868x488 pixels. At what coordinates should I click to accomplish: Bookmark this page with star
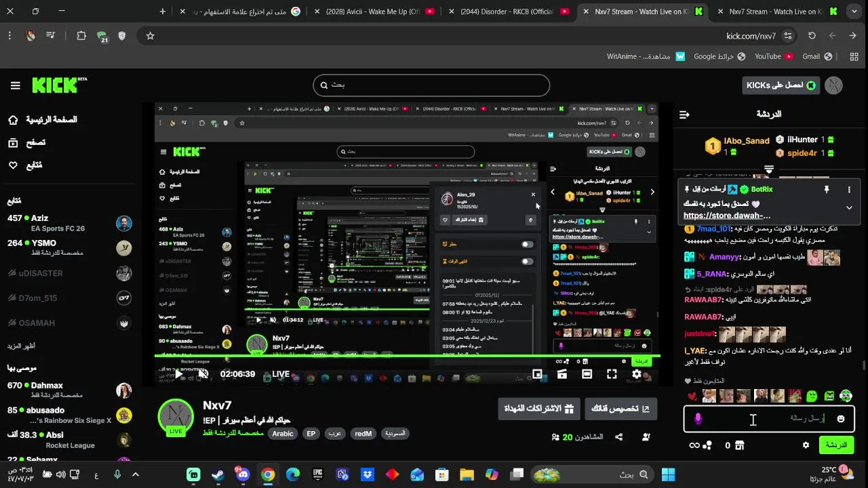coord(150,36)
